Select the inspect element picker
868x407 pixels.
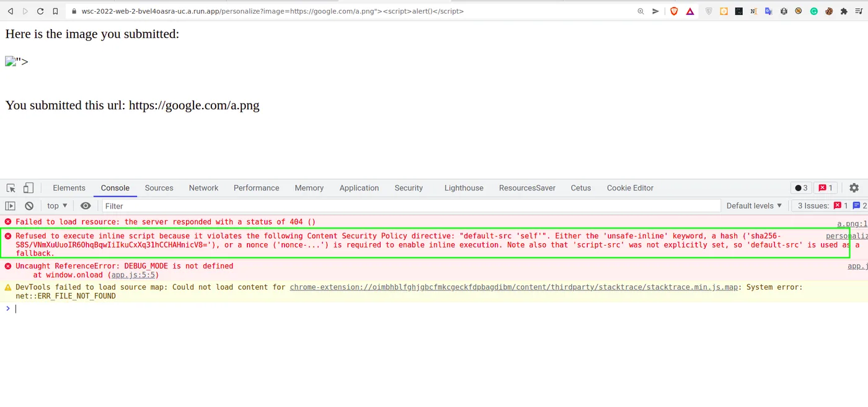coord(11,188)
